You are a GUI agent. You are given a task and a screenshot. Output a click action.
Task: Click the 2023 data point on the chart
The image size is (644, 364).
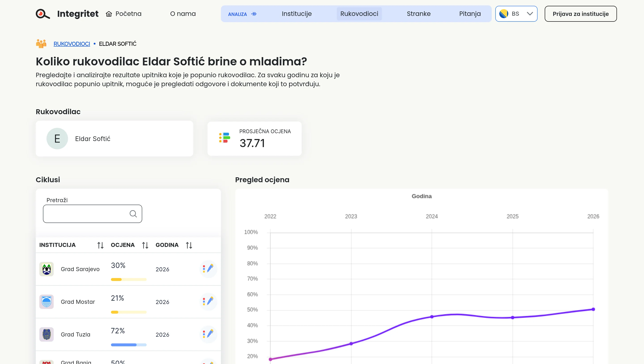pyautogui.click(x=351, y=344)
